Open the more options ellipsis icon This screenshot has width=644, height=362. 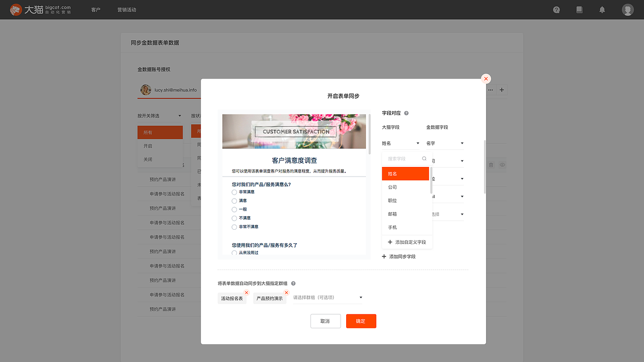[x=491, y=89]
